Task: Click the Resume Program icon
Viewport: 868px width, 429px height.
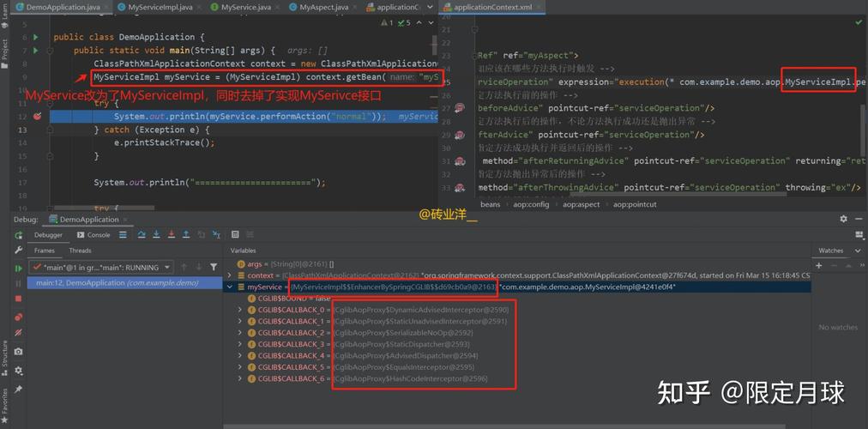Action: (18, 269)
